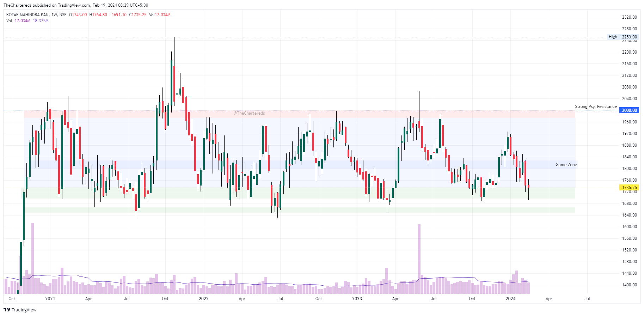644x316 pixels.
Task: Click the 1600.00 price axis label
Action: [x=629, y=227]
